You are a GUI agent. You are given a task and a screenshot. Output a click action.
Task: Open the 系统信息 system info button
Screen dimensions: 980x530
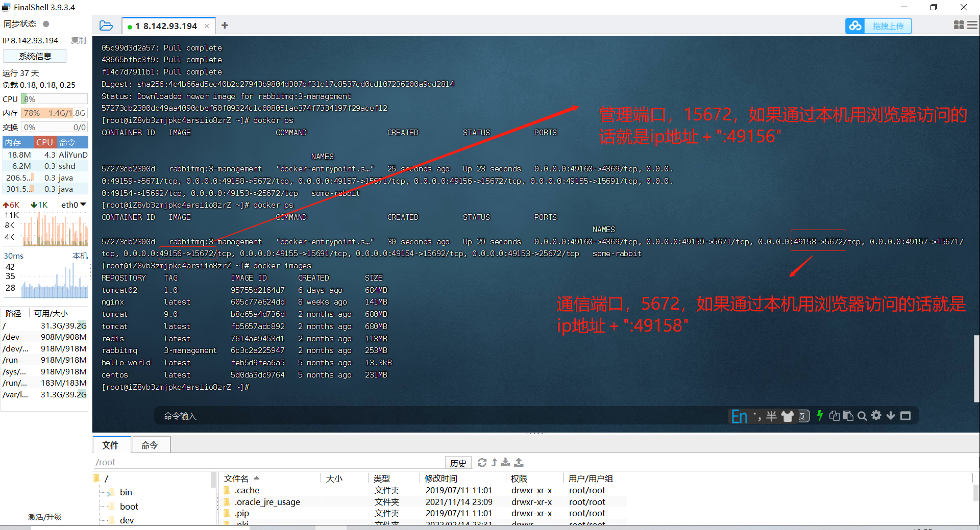click(35, 56)
